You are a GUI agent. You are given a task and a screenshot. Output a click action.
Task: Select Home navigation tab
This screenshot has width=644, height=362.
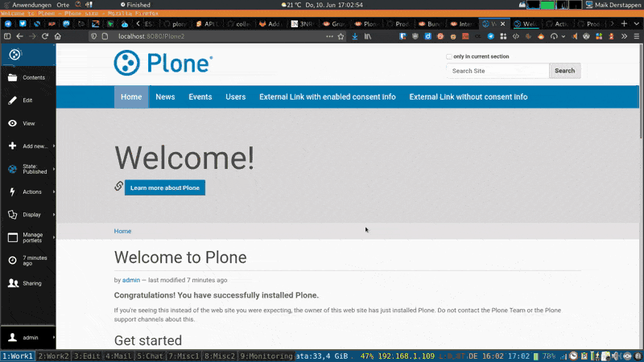click(x=131, y=97)
